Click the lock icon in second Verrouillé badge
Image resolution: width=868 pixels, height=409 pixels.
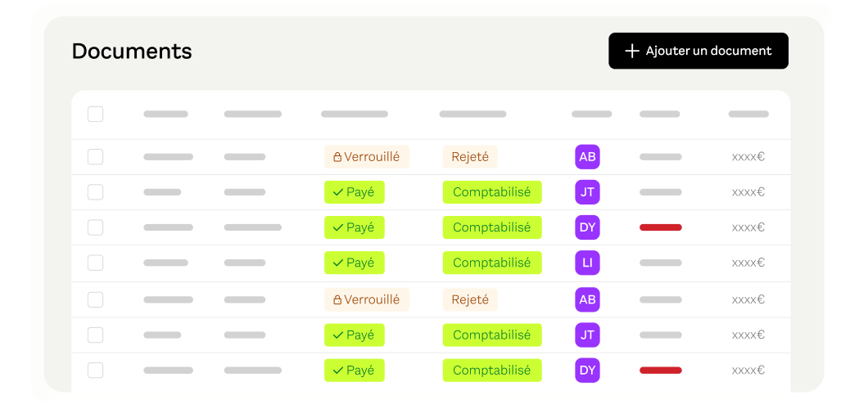[x=337, y=300]
